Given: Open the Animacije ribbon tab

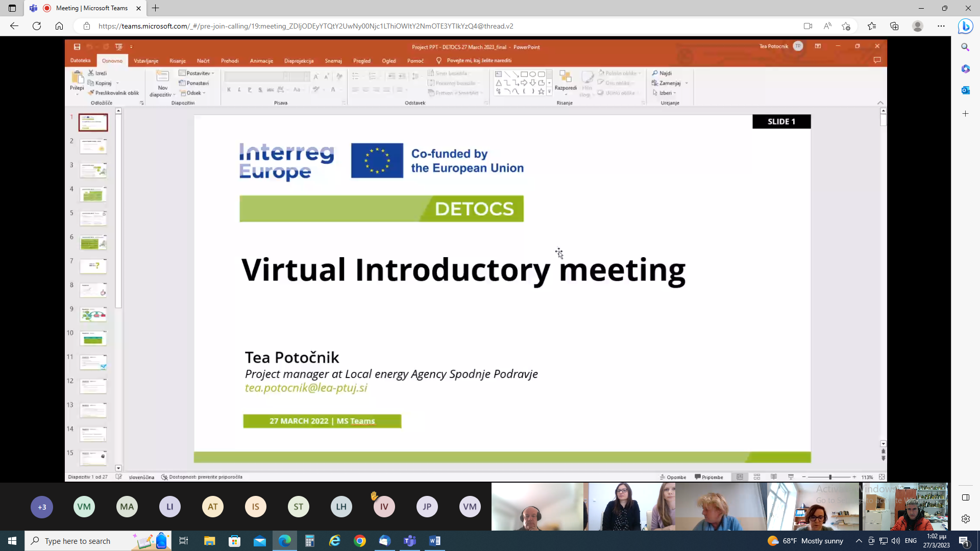Looking at the screenshot, I should pos(261,61).
